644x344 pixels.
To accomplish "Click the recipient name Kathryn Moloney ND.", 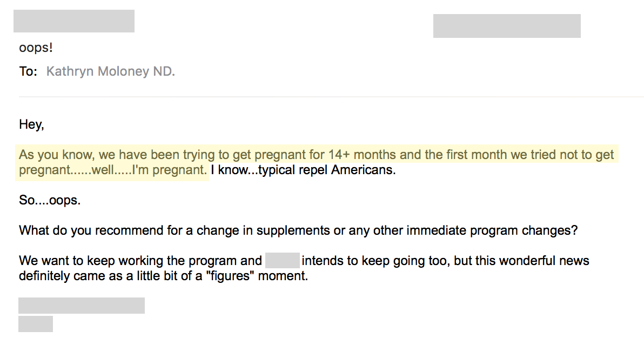I will tap(110, 71).
